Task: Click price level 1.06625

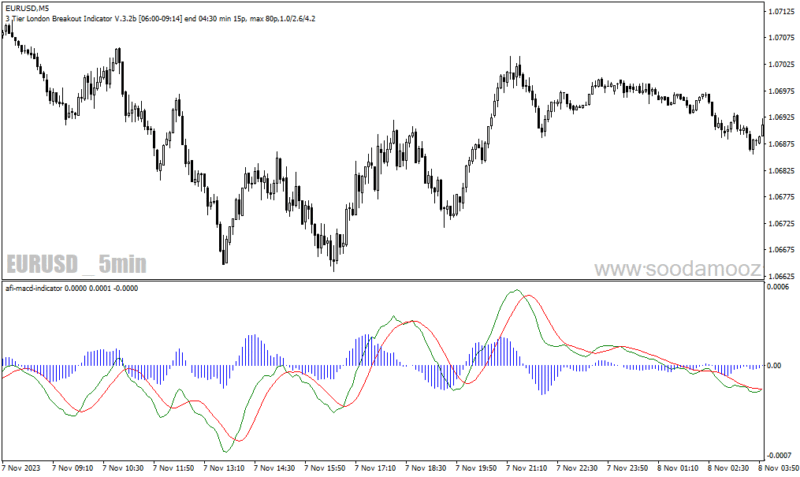Action: pos(782,277)
